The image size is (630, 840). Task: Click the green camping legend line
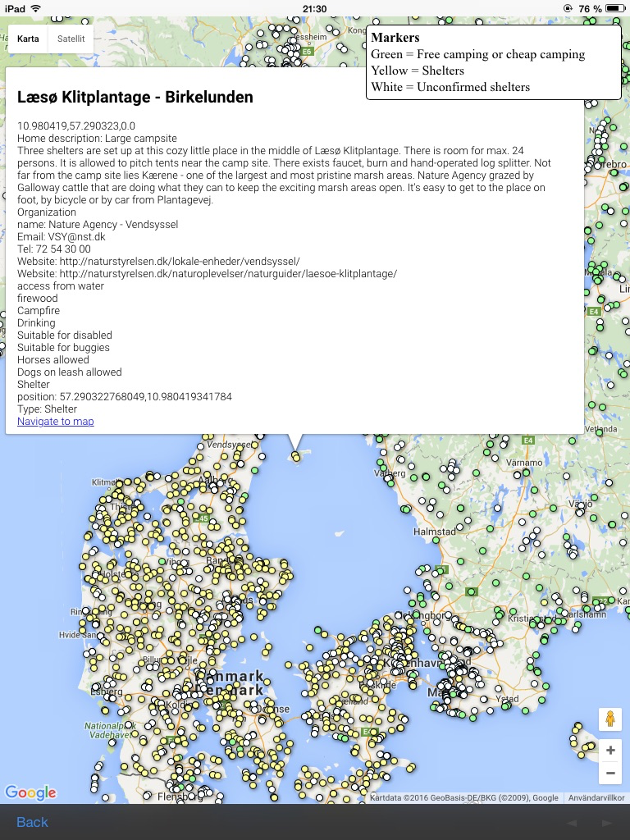click(x=478, y=54)
